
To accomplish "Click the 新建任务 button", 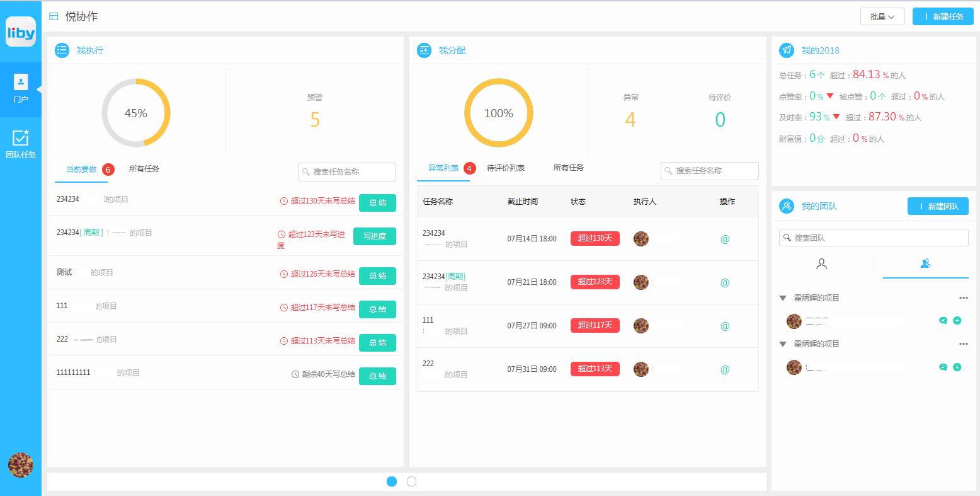I will (943, 17).
